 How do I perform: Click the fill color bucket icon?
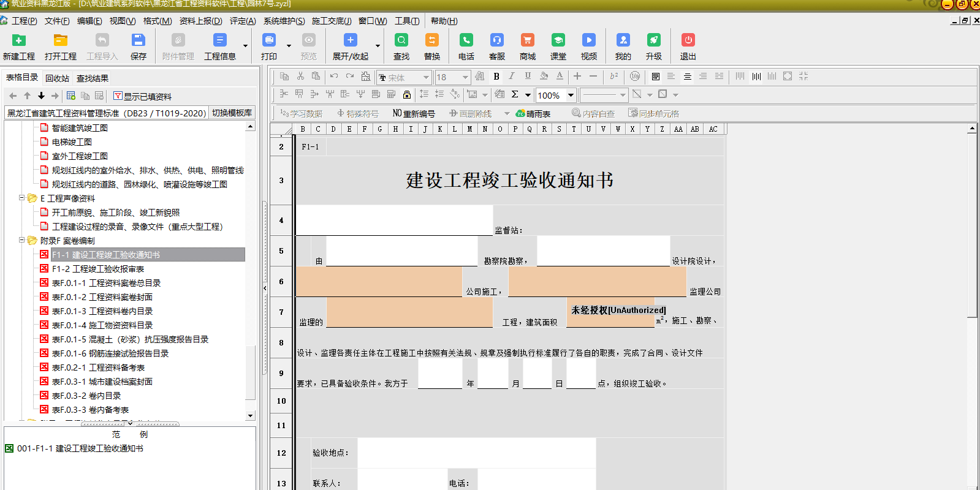(544, 77)
